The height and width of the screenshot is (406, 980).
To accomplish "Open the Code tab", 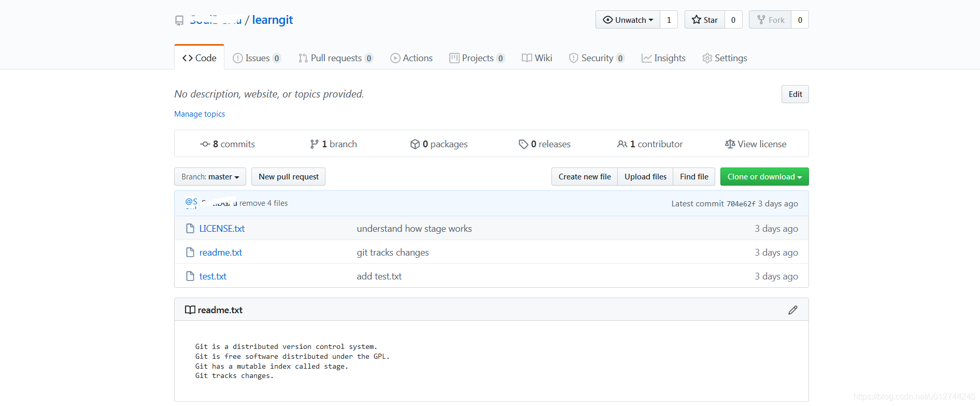I will 200,58.
